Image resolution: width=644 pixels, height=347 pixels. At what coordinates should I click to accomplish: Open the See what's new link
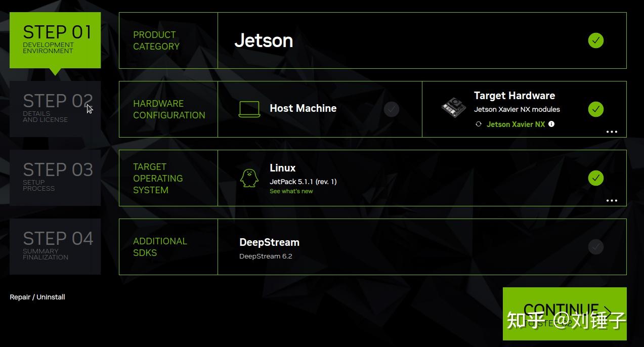291,191
